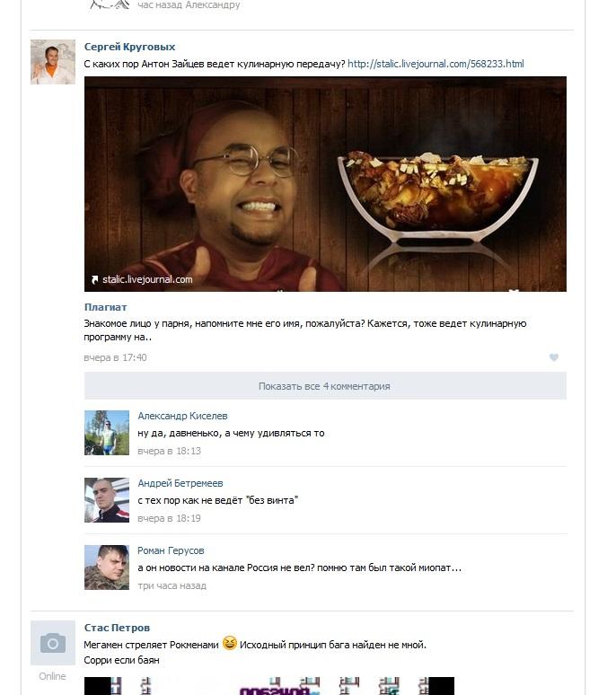
Task: Open comment timestamp вчера в 18:13
Action: pos(170,452)
